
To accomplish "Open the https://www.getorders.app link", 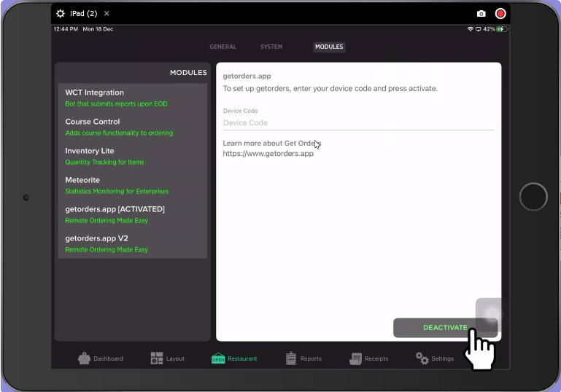I will pyautogui.click(x=268, y=154).
